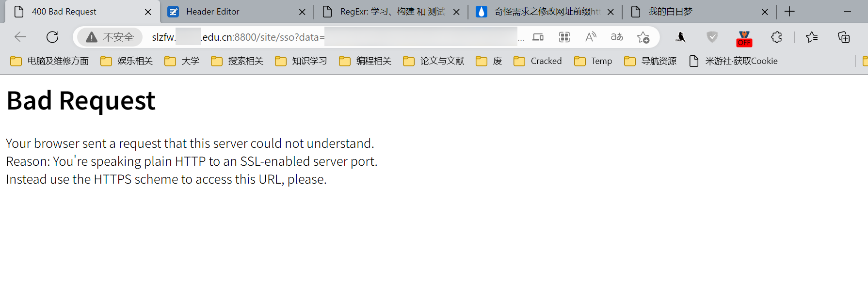The image size is (868, 283).
Task: Open the Collections panel
Action: click(x=844, y=37)
